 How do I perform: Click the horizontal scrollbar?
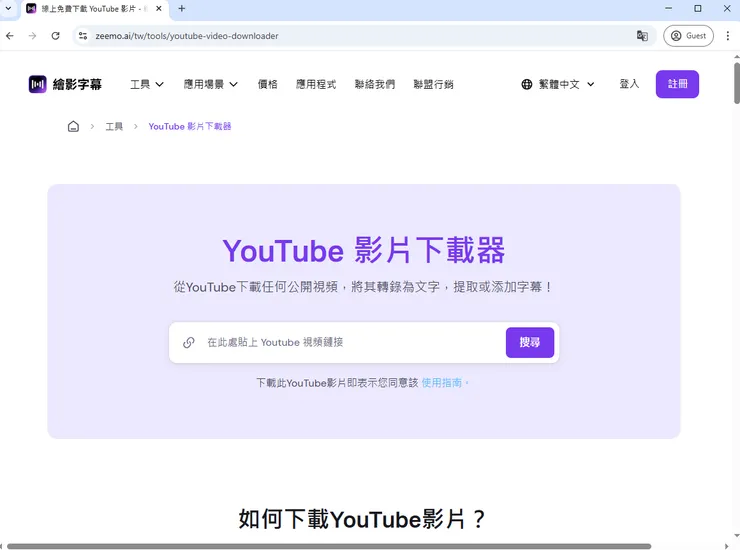329,546
